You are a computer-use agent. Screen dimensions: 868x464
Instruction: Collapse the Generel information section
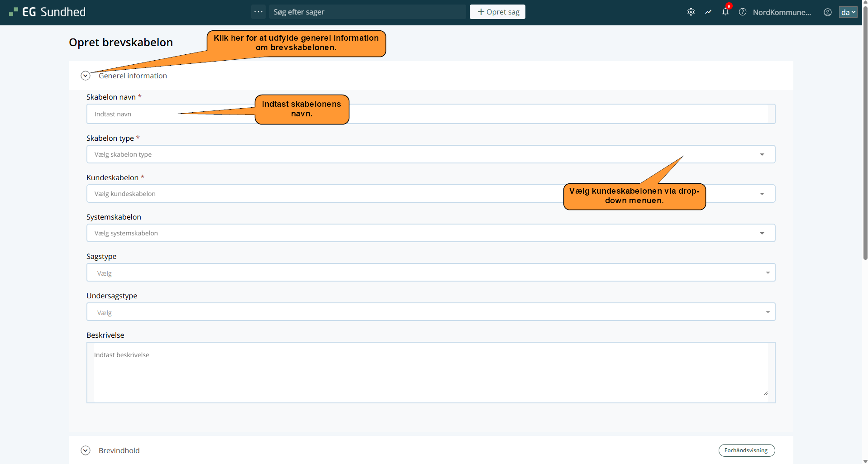(86, 76)
